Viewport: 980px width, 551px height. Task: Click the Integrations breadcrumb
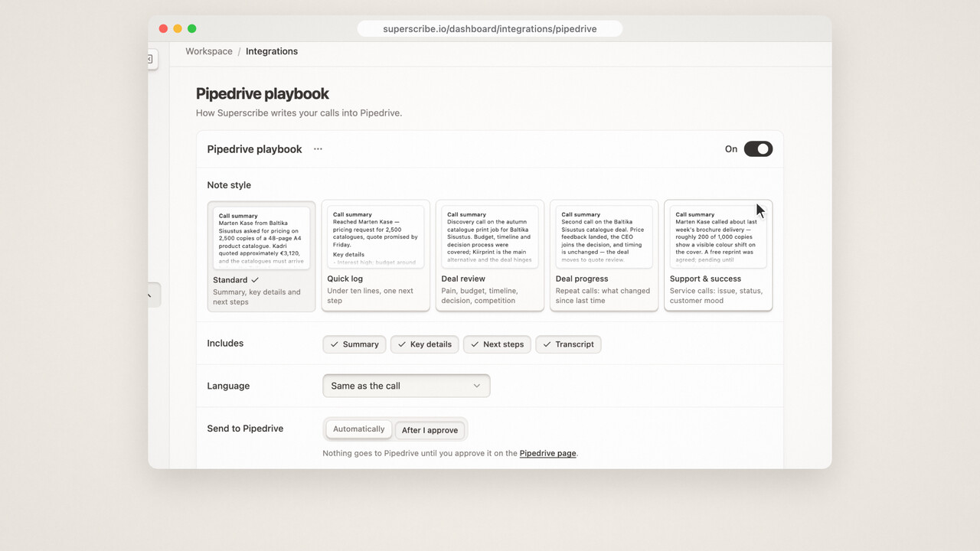272,51
